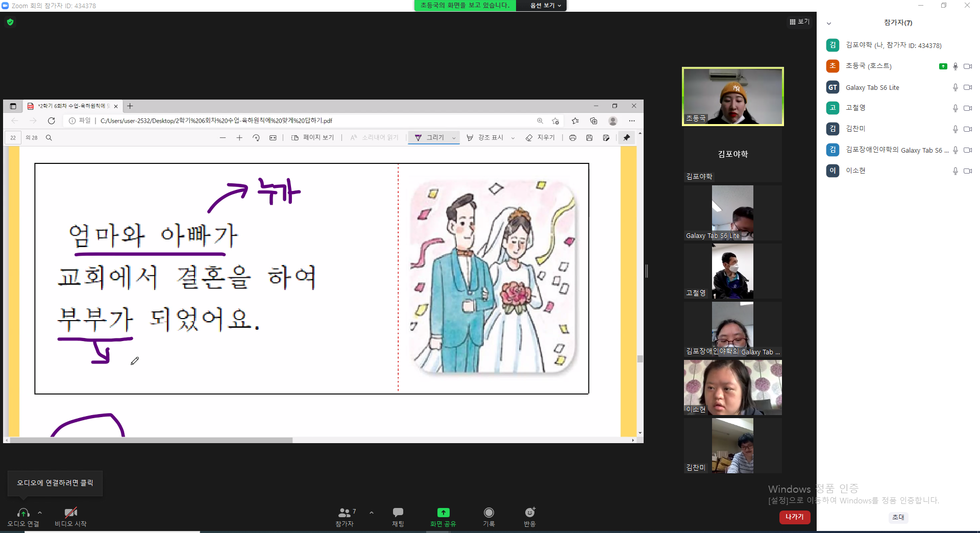Toggle microphone icon for 초등국 host
Viewport: 980px width, 533px height.
pyautogui.click(x=955, y=66)
